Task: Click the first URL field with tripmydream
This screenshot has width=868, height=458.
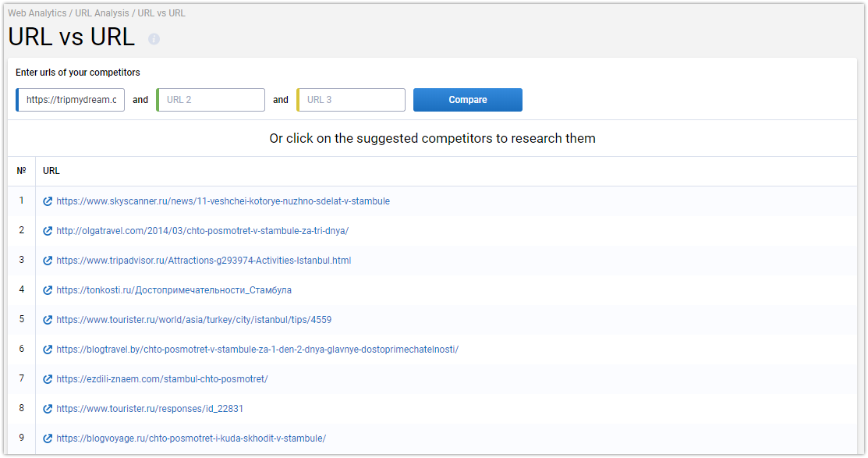Action: coord(70,100)
